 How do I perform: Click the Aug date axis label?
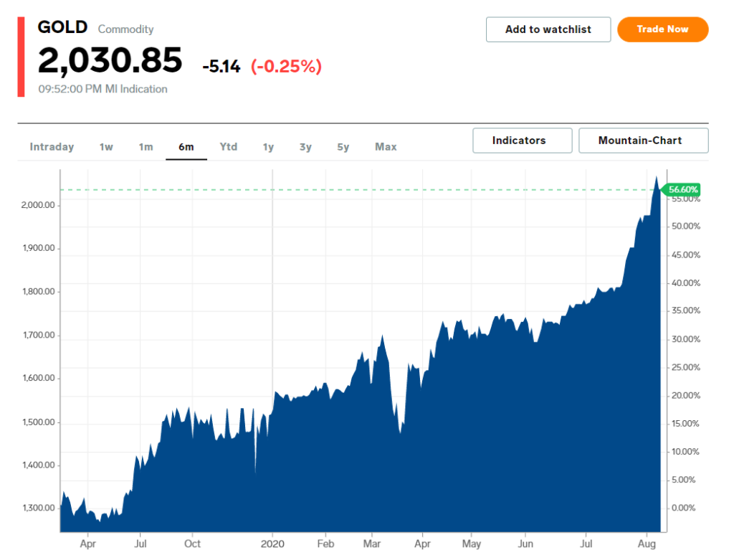(647, 544)
